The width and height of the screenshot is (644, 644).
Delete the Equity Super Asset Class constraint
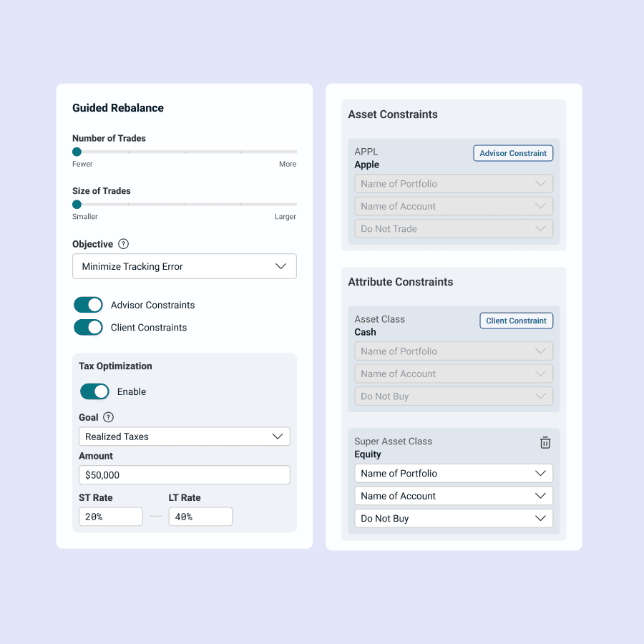point(545,442)
